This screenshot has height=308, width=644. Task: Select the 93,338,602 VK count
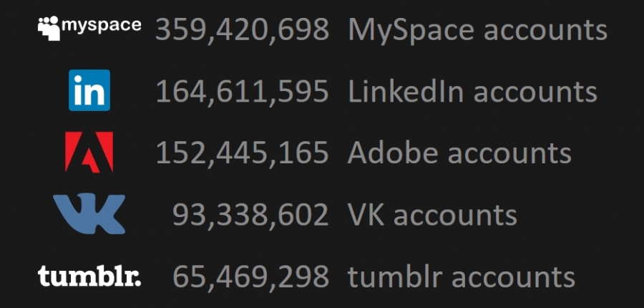(x=250, y=215)
